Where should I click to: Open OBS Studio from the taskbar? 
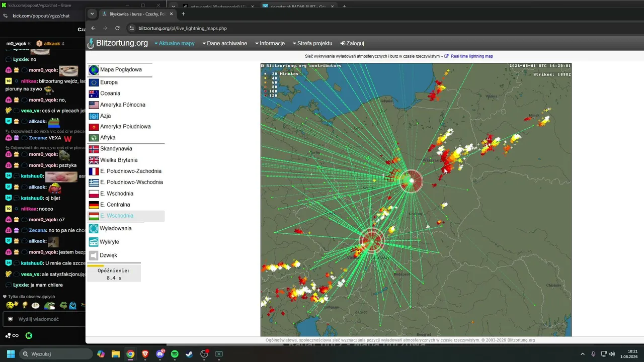point(204,354)
